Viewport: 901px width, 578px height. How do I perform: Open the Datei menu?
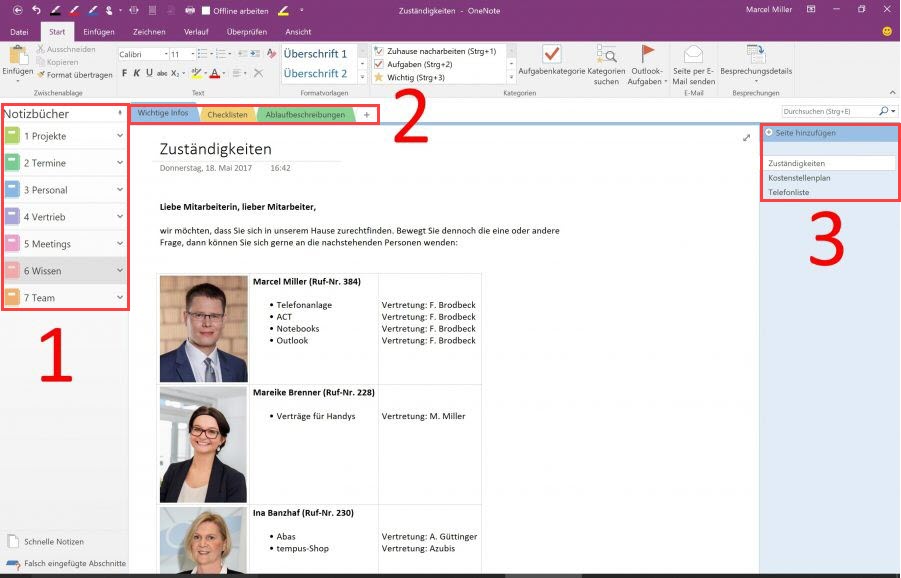(19, 32)
